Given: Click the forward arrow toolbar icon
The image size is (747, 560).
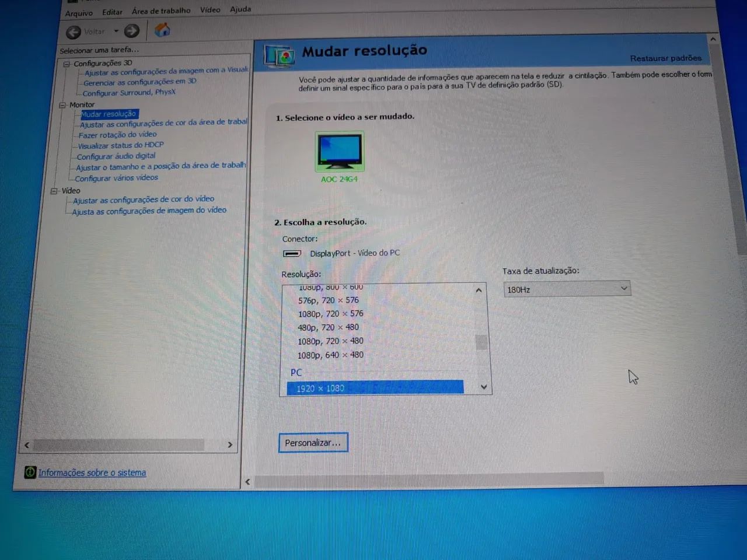Looking at the screenshot, I should pos(132,31).
